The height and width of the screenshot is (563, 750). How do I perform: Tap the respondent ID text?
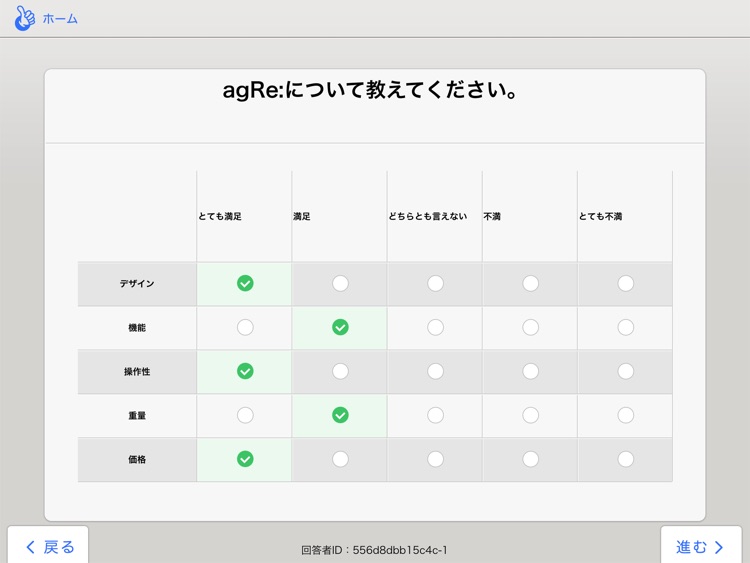click(x=374, y=550)
